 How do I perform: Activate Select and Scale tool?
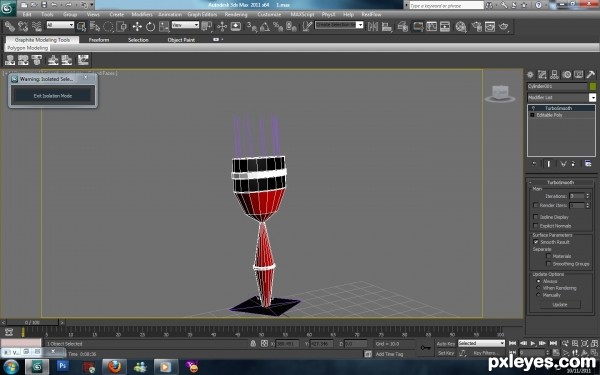click(x=164, y=26)
